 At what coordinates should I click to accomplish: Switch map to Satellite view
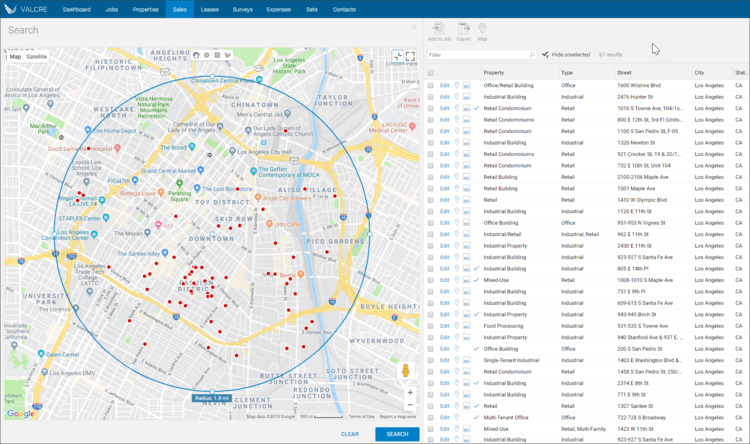[x=36, y=56]
